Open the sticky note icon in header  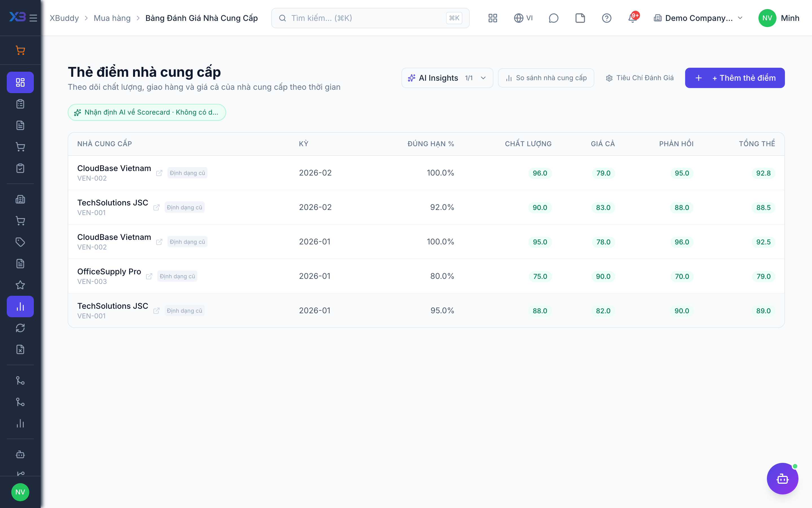tap(580, 18)
